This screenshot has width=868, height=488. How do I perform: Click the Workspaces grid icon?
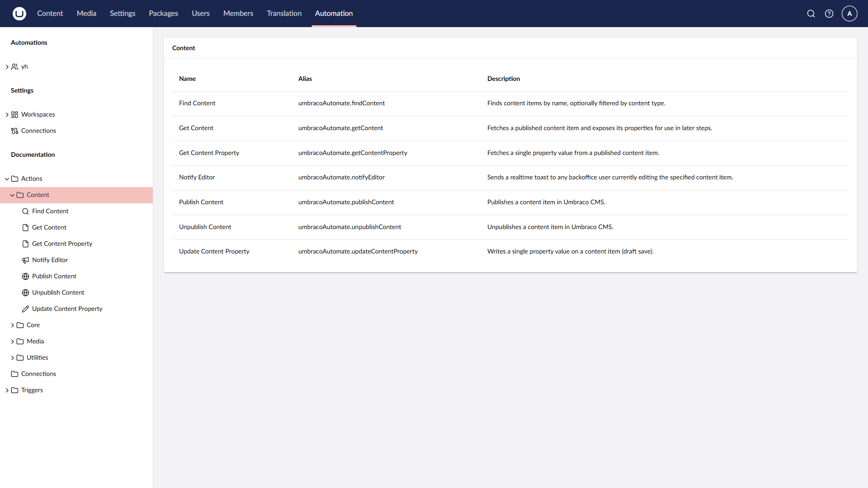click(15, 115)
